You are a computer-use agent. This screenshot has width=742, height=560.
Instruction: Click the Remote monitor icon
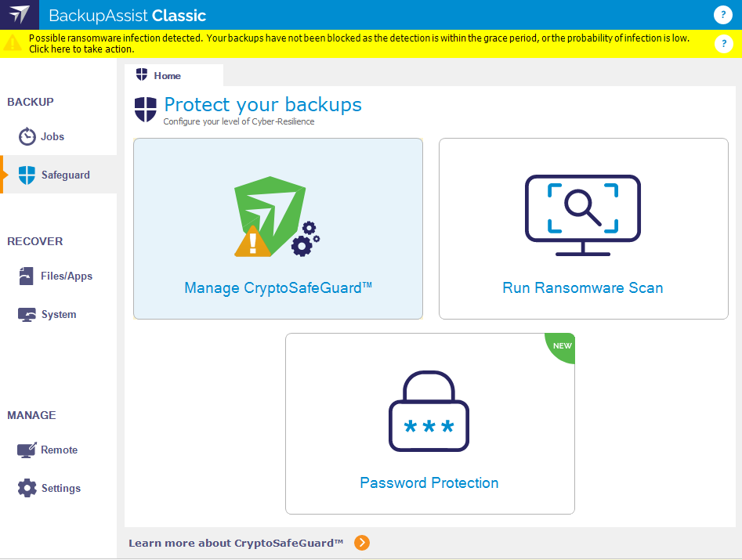pos(27,450)
